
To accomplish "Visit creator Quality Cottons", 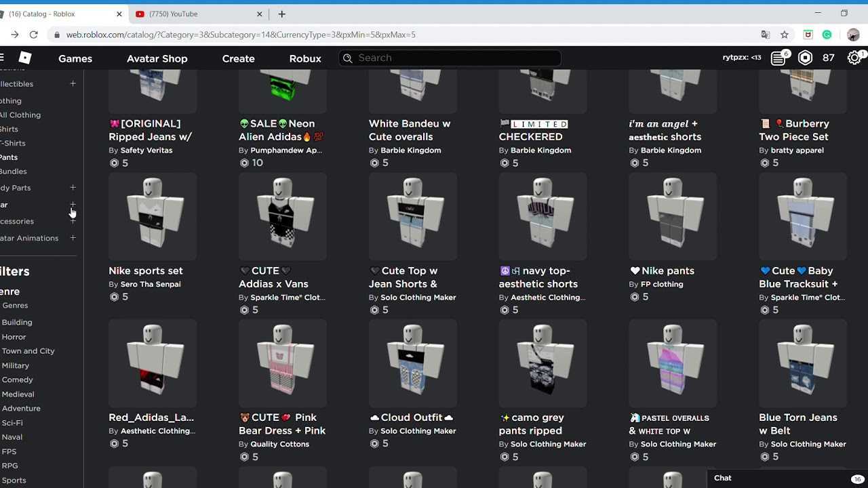I will coord(279,444).
